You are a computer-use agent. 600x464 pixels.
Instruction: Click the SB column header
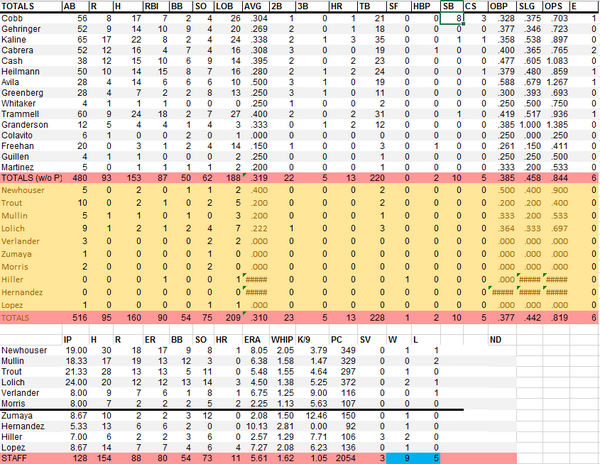point(452,6)
